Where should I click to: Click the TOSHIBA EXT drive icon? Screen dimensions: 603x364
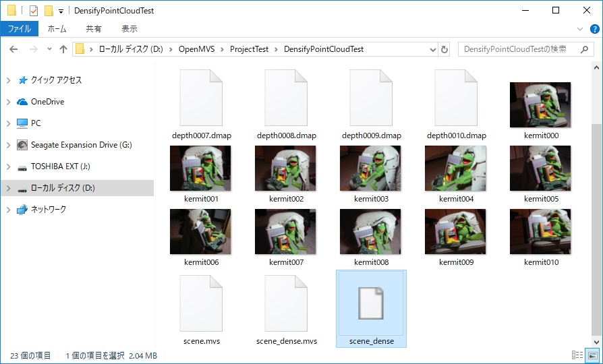click(x=22, y=166)
